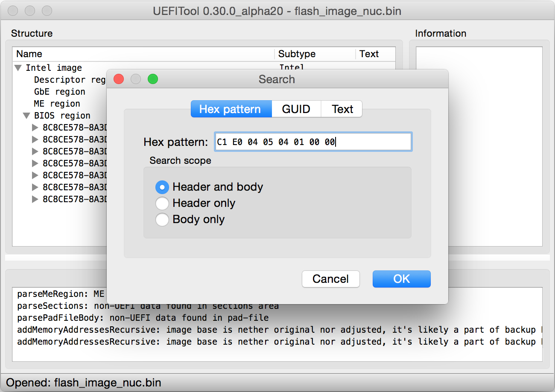The width and height of the screenshot is (555, 392).
Task: Click the Intel subtype cell
Action: [x=292, y=68]
